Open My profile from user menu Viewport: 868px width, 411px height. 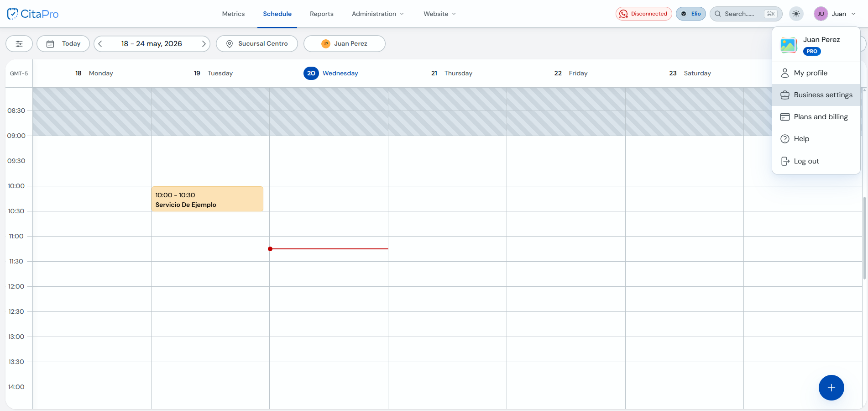tap(816, 73)
